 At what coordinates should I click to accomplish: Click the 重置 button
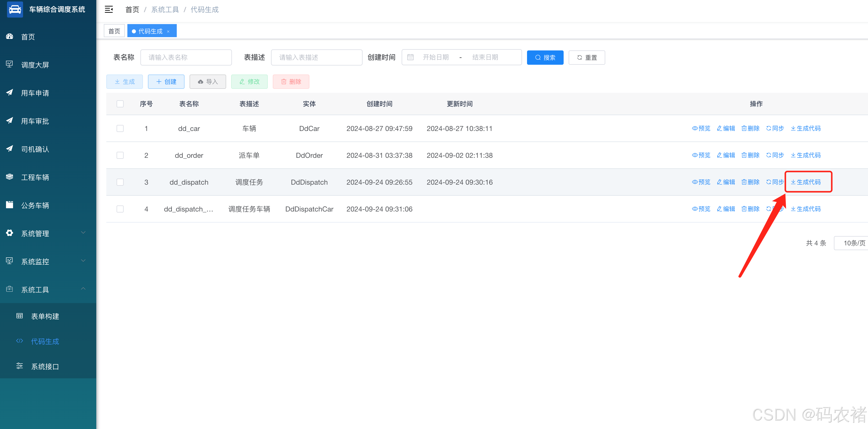coord(587,57)
